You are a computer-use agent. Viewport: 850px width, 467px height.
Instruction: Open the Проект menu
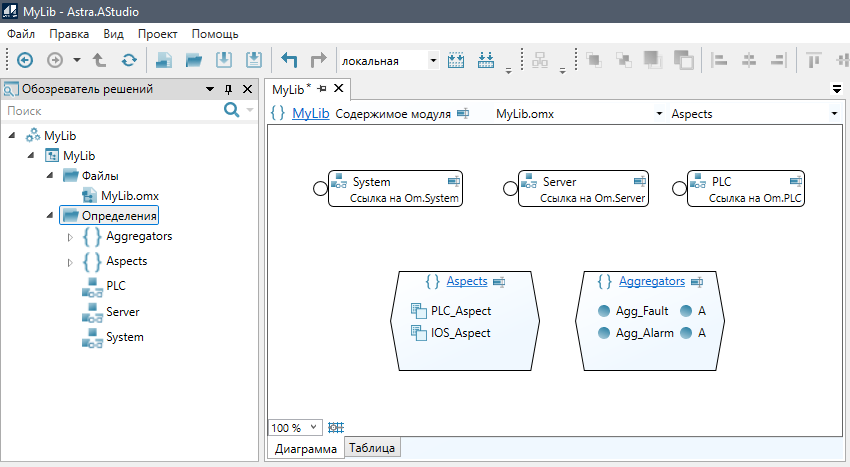(x=157, y=34)
